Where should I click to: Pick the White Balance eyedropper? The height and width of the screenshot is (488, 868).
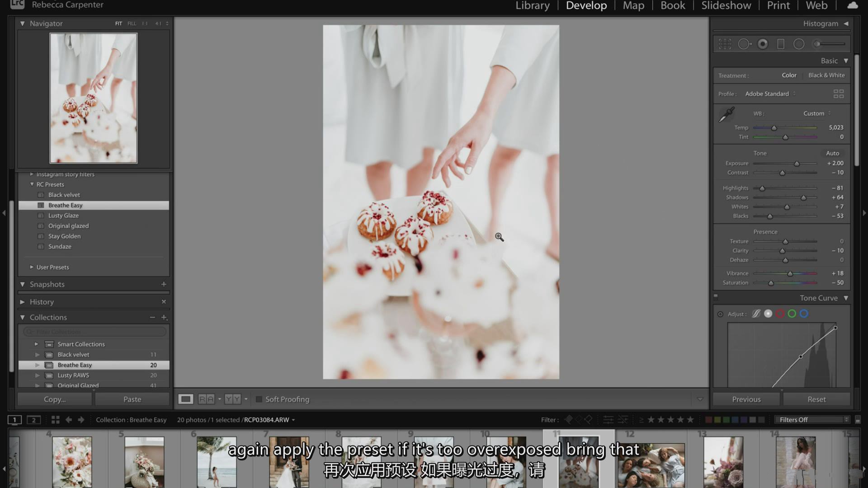click(x=726, y=114)
